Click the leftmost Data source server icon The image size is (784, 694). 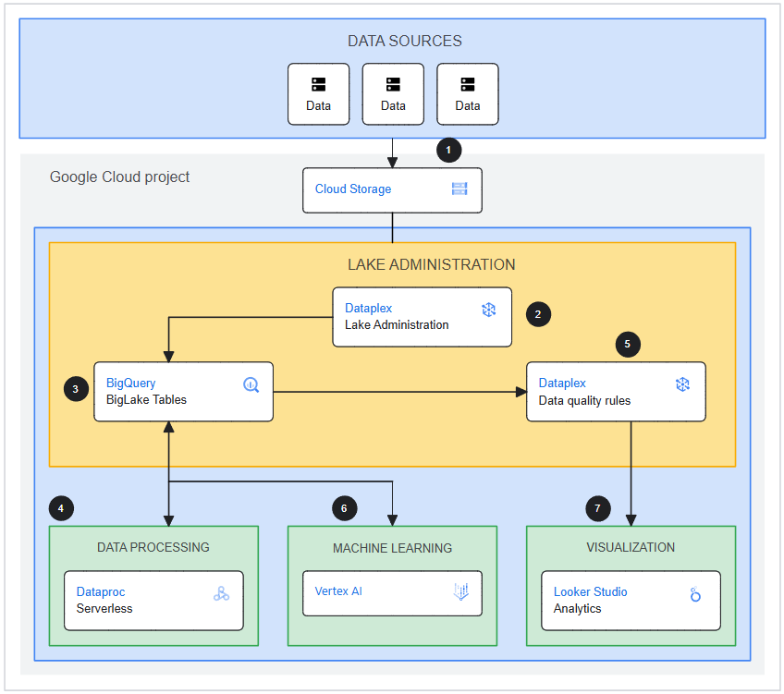pyautogui.click(x=319, y=85)
